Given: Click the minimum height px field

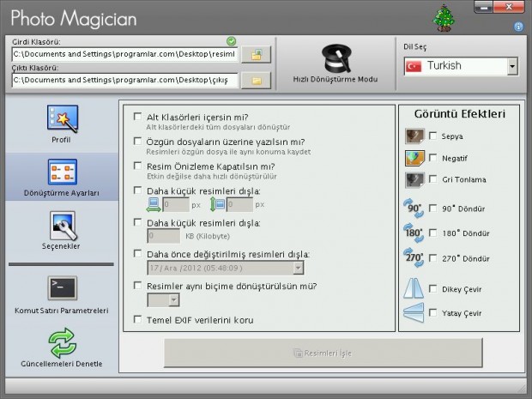Looking at the screenshot, I should tap(239, 204).
